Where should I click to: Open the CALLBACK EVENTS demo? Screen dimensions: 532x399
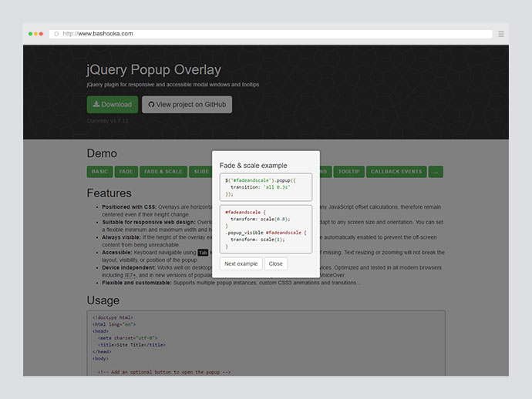point(396,172)
